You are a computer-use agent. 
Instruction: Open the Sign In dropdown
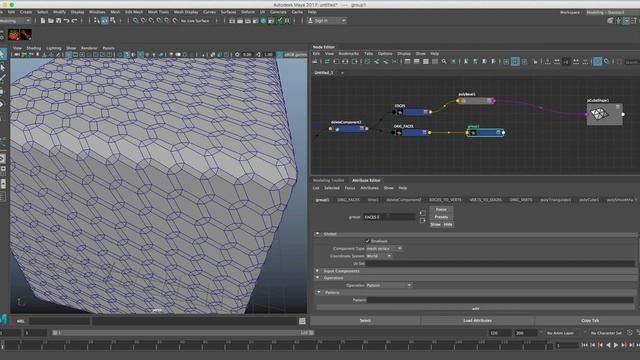pos(327,20)
